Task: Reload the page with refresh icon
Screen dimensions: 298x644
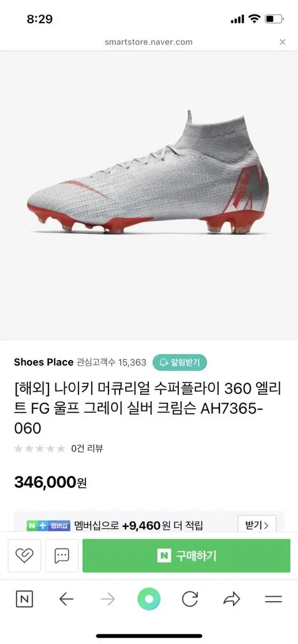Action: click(x=190, y=599)
